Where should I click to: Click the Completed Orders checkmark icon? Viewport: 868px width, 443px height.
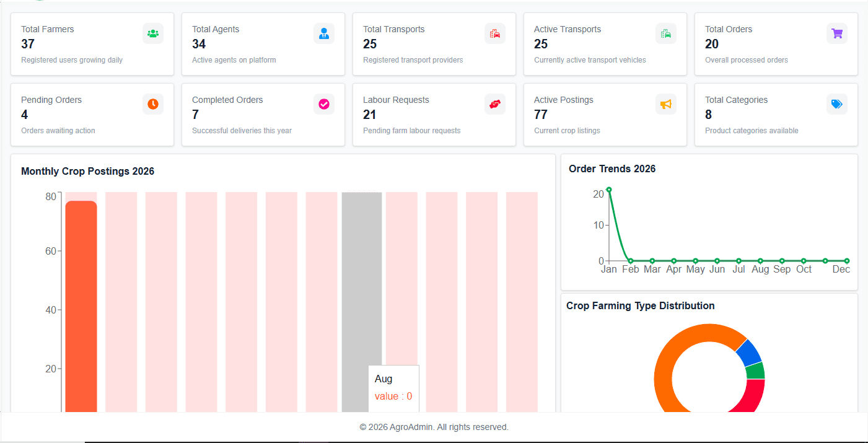click(x=324, y=104)
